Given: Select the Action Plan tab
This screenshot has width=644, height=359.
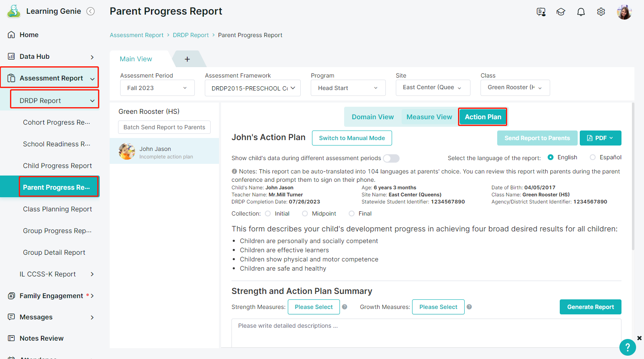Looking at the screenshot, I should pos(483,117).
